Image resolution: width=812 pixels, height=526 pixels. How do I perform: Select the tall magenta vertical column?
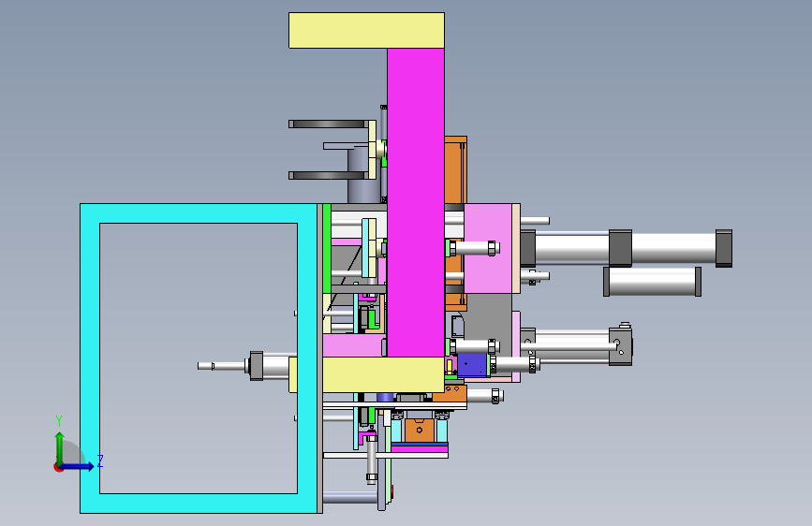[415, 202]
